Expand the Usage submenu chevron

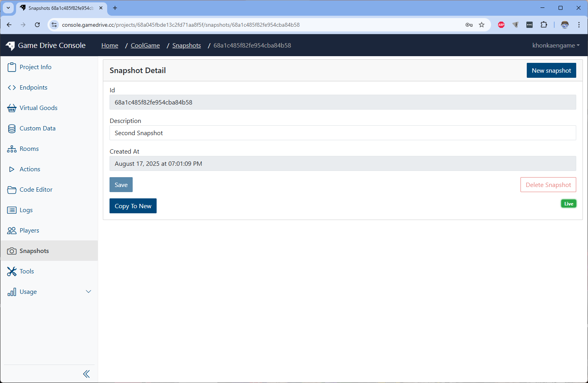(x=88, y=291)
